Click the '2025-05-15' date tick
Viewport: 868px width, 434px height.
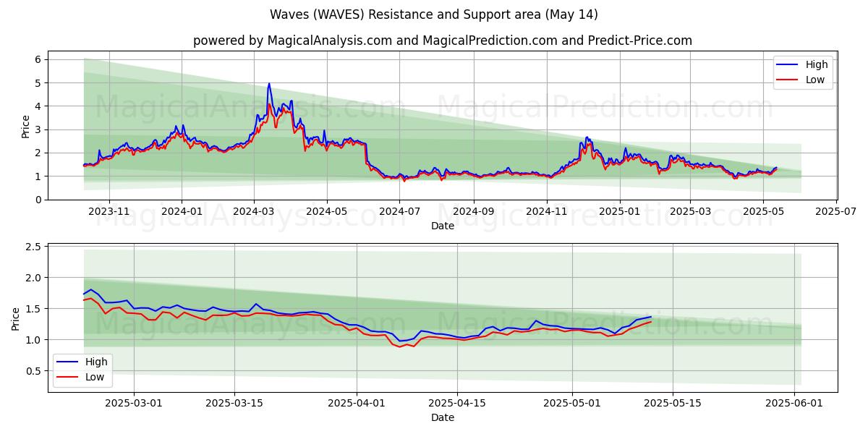[x=673, y=403]
